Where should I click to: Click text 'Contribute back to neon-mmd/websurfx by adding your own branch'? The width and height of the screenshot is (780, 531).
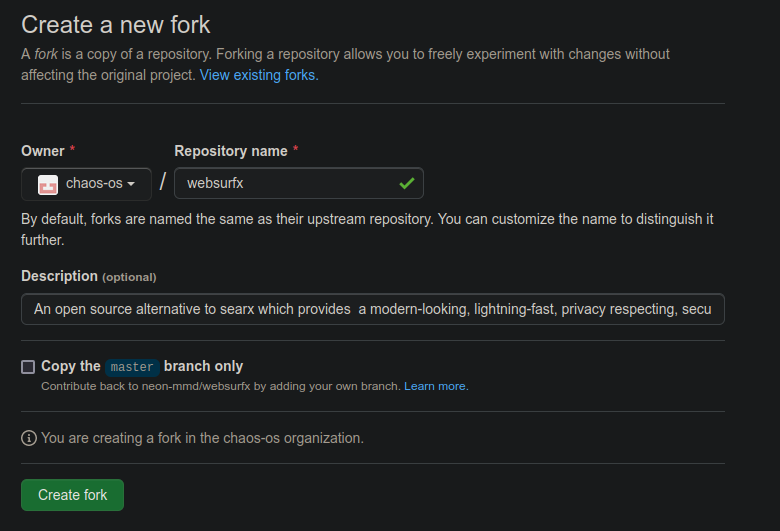click(x=220, y=386)
